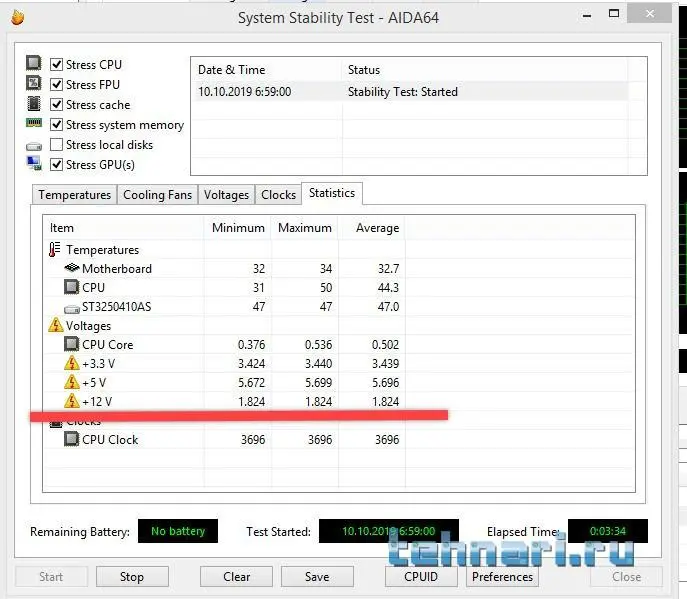Click the CPU chip icon beside Stress CPU
687x599 pixels.
click(34, 63)
